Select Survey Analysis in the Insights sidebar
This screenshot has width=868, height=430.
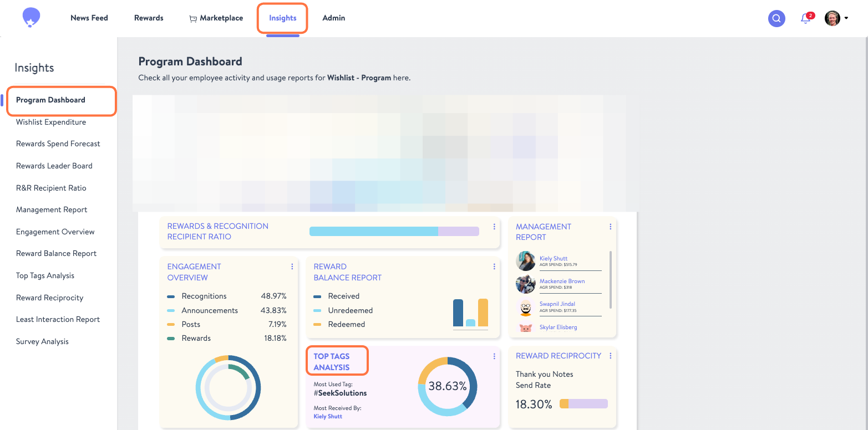point(42,341)
